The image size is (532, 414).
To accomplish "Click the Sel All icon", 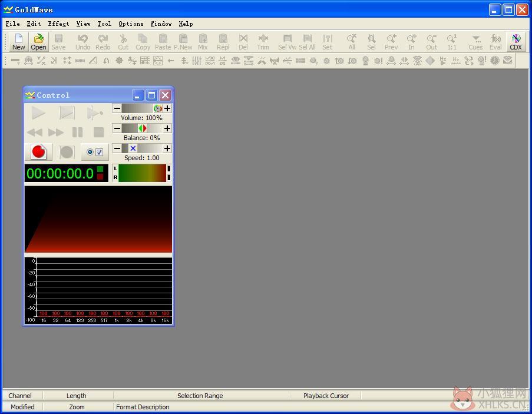I will (307, 42).
